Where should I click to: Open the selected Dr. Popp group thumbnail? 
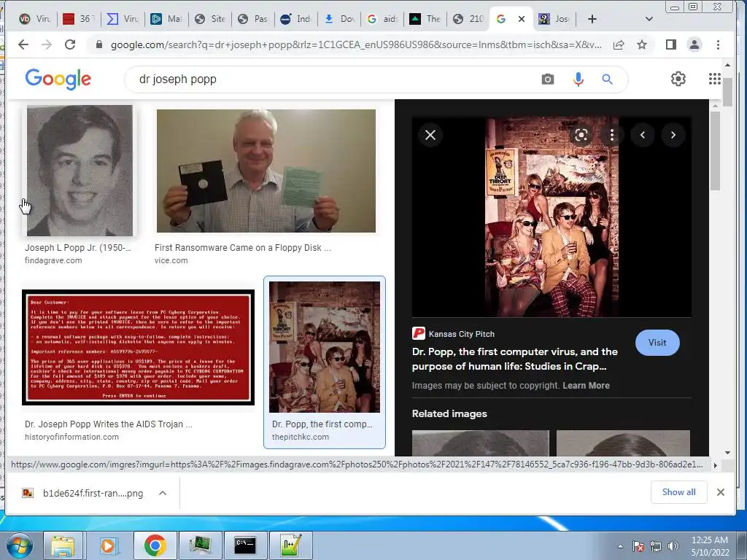325,346
